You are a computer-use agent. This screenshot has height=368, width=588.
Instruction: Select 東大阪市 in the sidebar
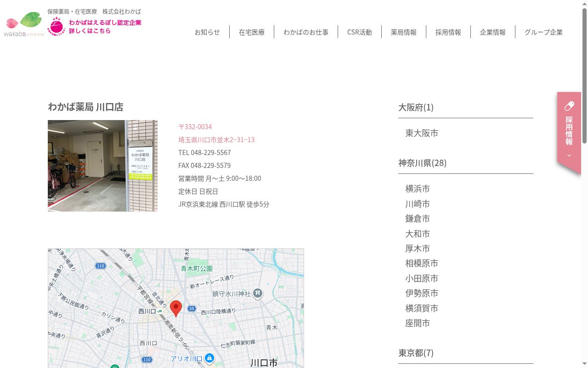point(422,133)
